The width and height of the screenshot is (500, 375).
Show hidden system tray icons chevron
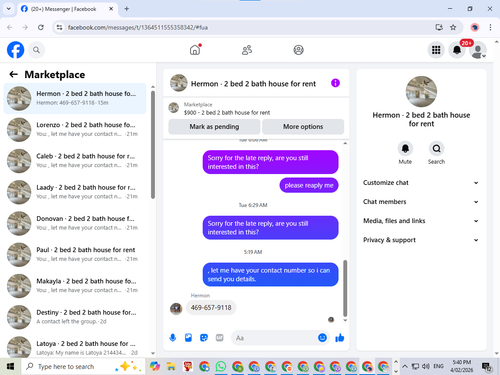(405, 367)
